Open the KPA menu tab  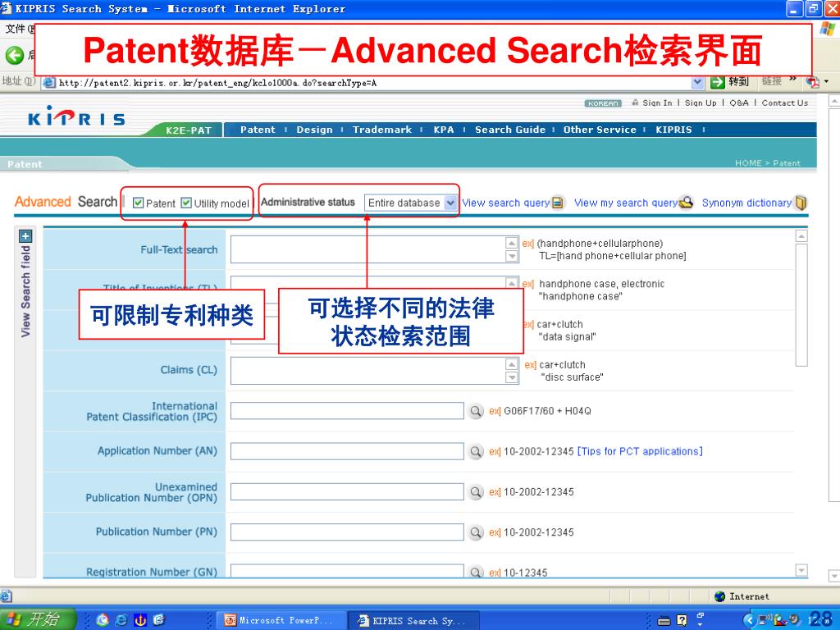[x=444, y=130]
